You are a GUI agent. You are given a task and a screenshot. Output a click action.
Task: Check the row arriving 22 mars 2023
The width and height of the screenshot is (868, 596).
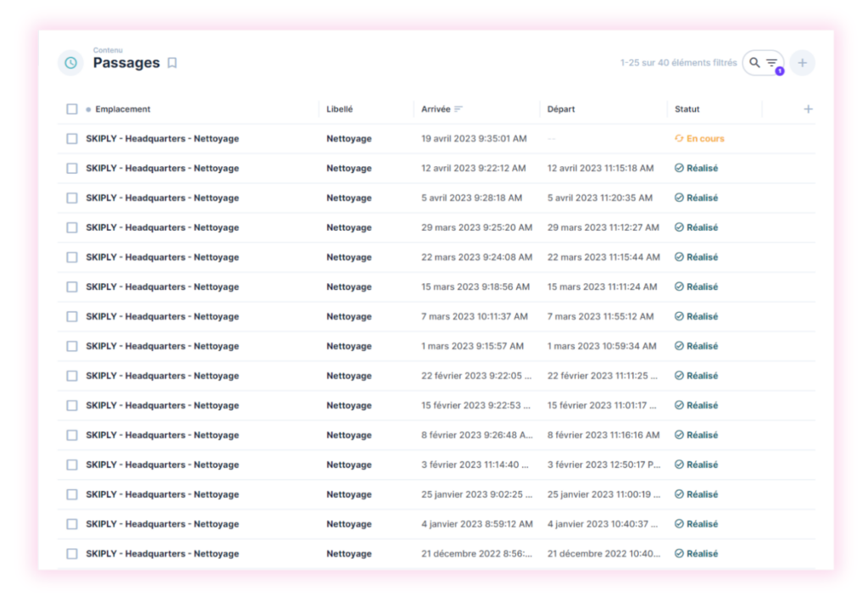[72, 257]
